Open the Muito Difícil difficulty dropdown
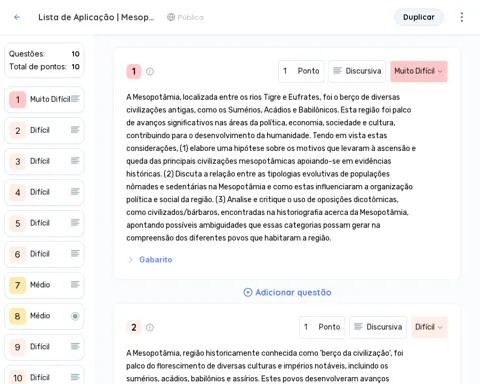 click(x=419, y=71)
